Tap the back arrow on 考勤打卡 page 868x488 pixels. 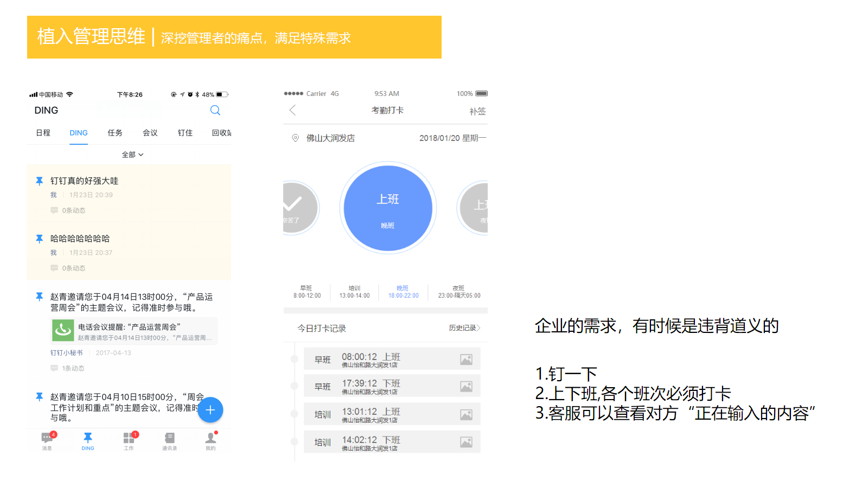coord(292,111)
